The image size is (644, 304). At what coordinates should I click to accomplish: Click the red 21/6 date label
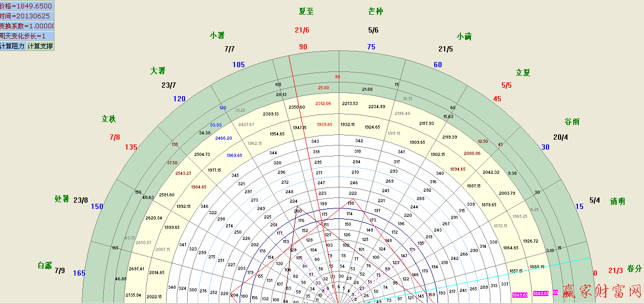coord(302,30)
